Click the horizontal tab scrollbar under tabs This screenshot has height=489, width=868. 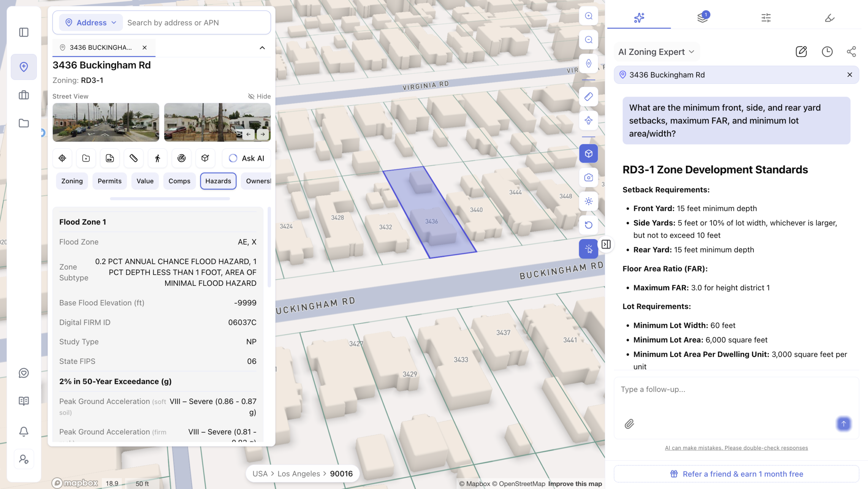[170, 199]
